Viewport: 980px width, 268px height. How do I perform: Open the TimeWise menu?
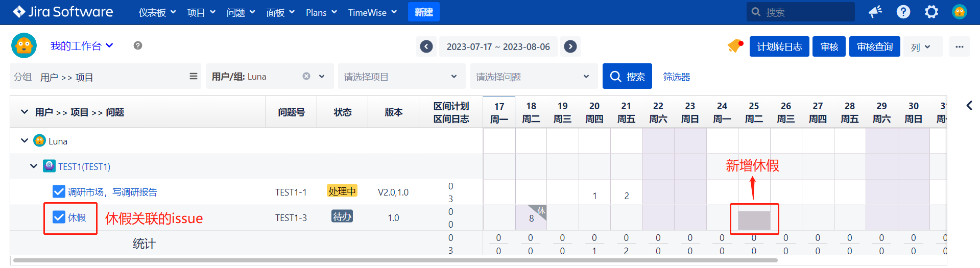(x=372, y=12)
